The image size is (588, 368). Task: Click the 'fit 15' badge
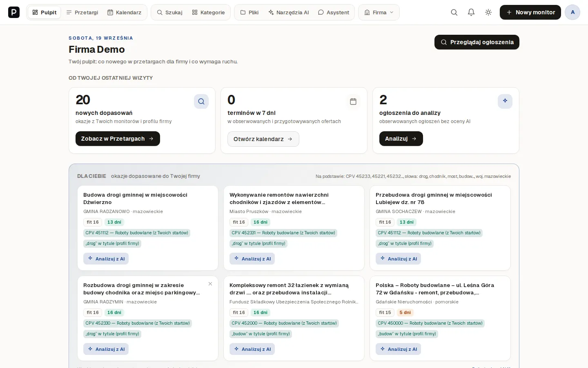tap(385, 312)
